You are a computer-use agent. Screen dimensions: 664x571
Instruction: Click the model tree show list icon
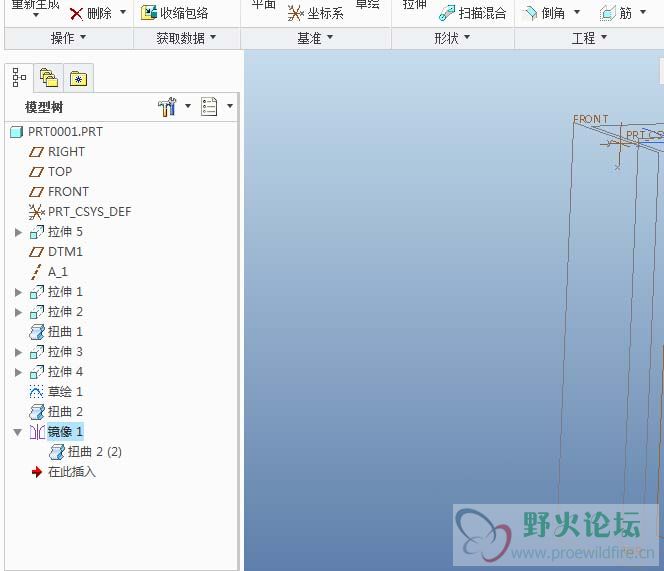tap(209, 106)
